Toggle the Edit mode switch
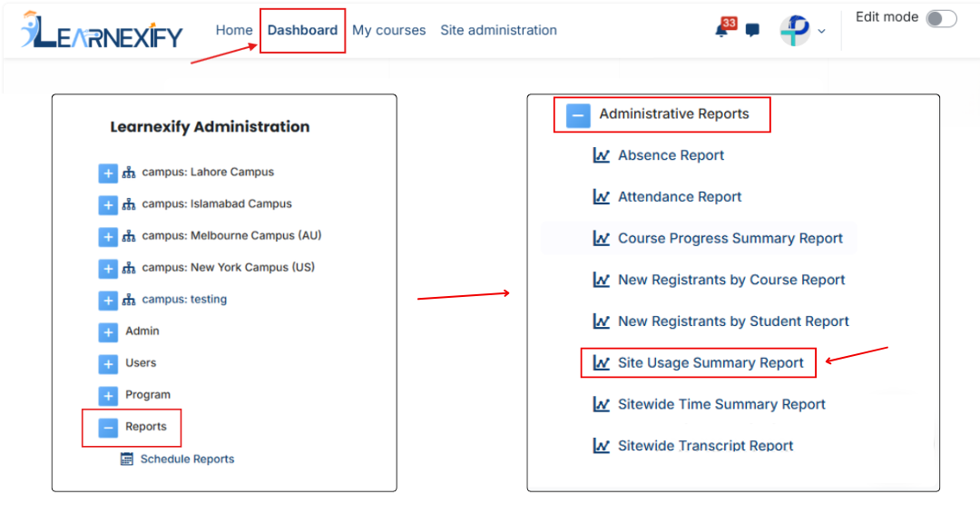Image resolution: width=980 pixels, height=514 pixels. pyautogui.click(x=941, y=19)
